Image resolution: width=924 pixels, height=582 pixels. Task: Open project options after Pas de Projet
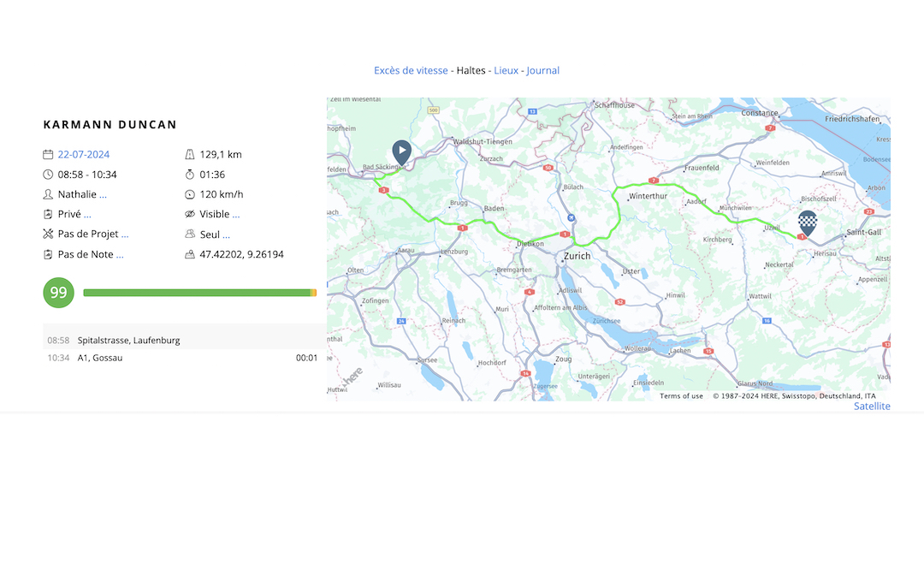click(125, 235)
